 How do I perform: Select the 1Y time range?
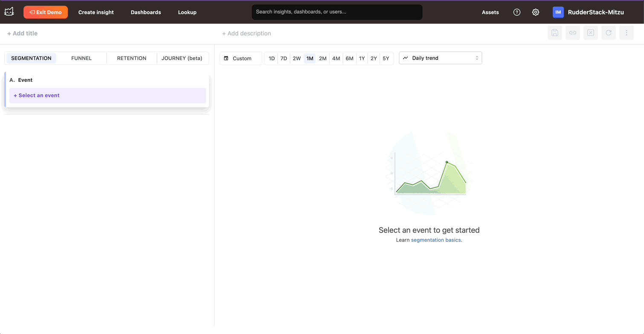(x=362, y=59)
